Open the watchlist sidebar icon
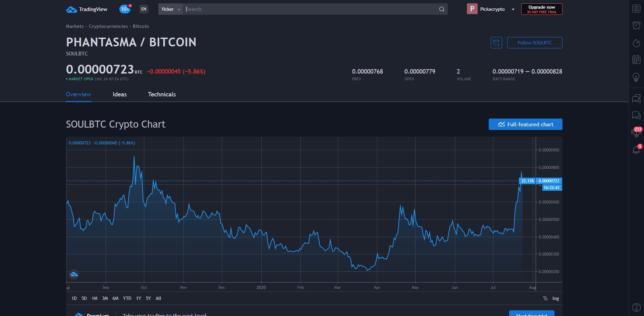 [x=636, y=8]
